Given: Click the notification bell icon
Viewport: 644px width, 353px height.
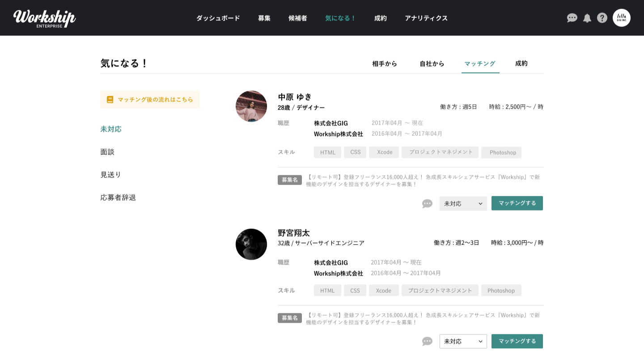Looking at the screenshot, I should point(587,18).
